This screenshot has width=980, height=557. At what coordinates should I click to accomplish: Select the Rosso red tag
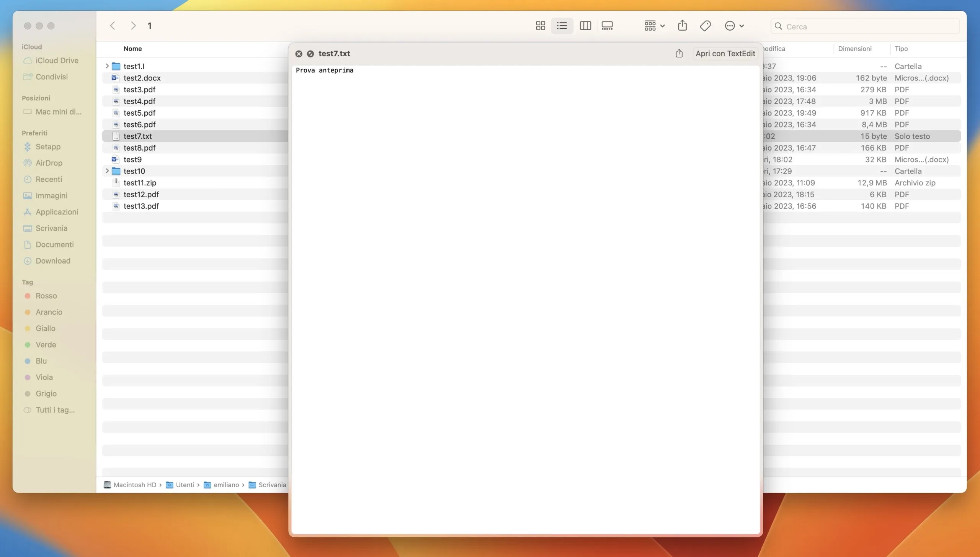(x=46, y=295)
